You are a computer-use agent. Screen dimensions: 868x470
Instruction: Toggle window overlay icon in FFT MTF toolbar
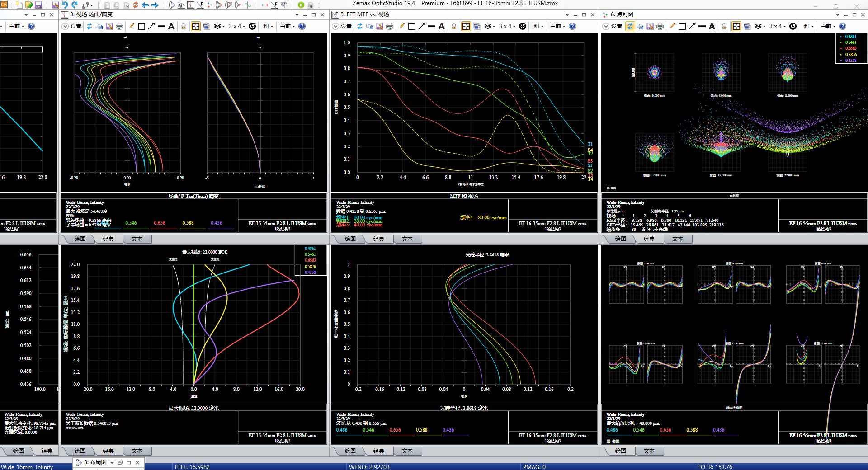tap(476, 26)
